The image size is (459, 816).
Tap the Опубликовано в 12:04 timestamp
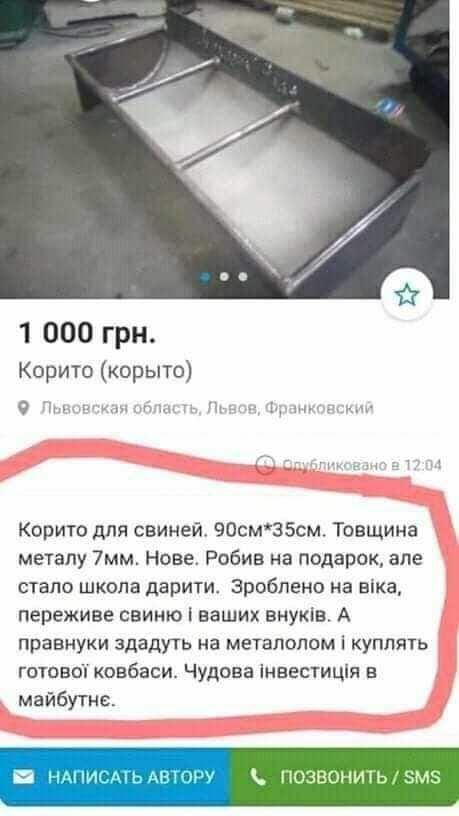click(x=361, y=464)
